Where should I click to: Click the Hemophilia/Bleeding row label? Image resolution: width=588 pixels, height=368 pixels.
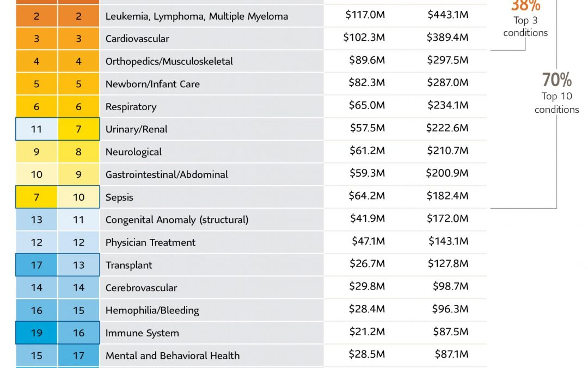click(x=152, y=310)
